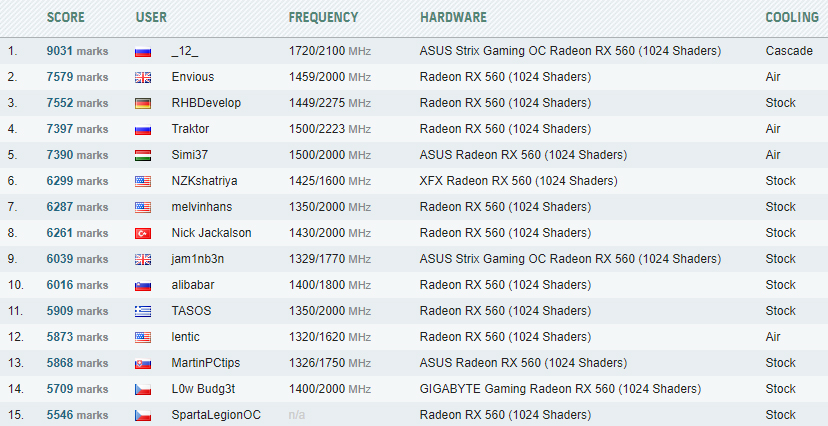Open the 7390 marks score
Viewport: 828px width, 426px height.
pyautogui.click(x=77, y=155)
